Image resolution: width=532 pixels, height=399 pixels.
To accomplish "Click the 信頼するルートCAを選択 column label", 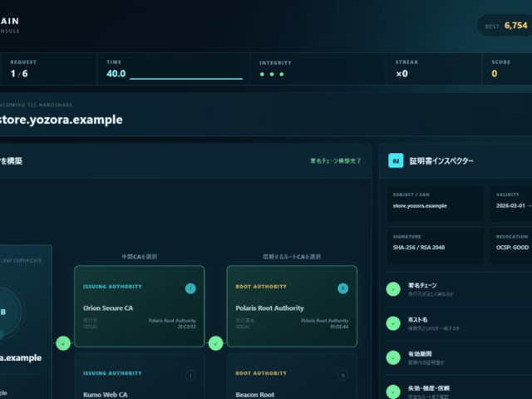I will pyautogui.click(x=292, y=257).
